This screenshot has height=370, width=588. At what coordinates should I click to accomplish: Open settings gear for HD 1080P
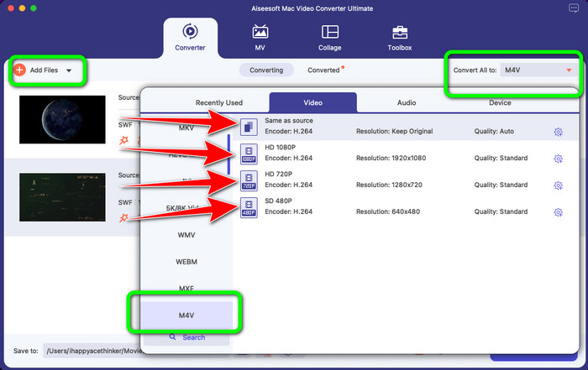tap(558, 159)
